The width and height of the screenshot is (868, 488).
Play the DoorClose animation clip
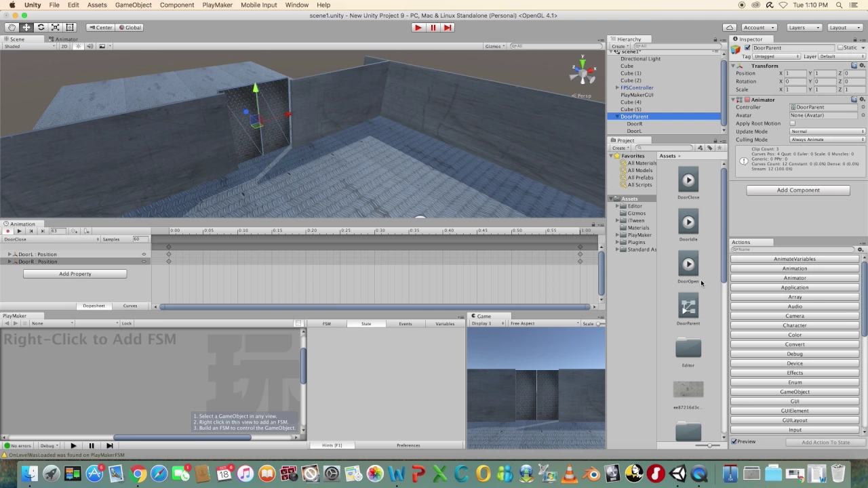[x=19, y=231]
